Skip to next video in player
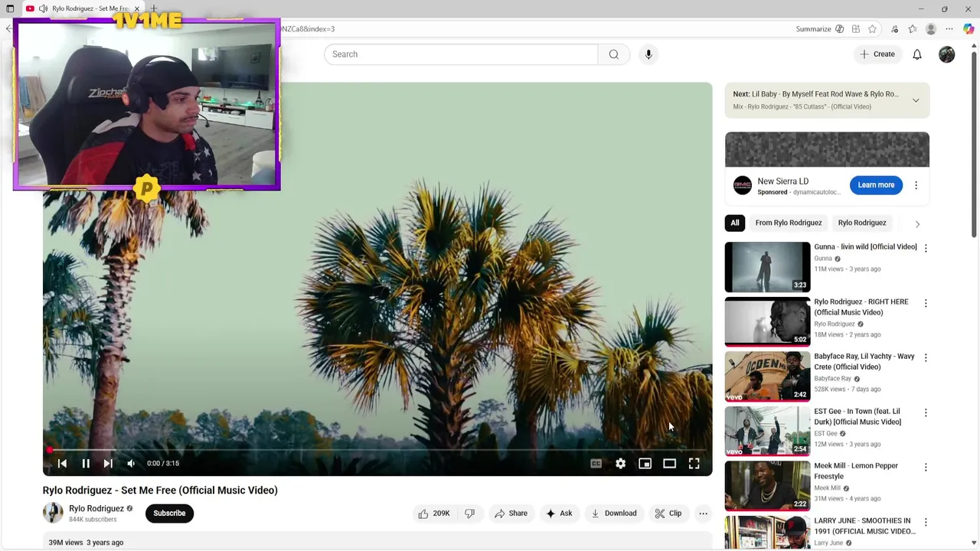This screenshot has height=551, width=980. [x=108, y=463]
